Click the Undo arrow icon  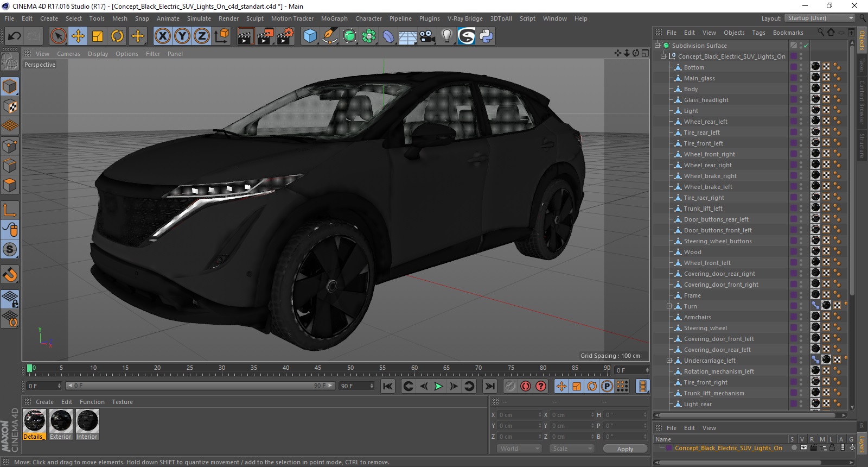click(14, 36)
